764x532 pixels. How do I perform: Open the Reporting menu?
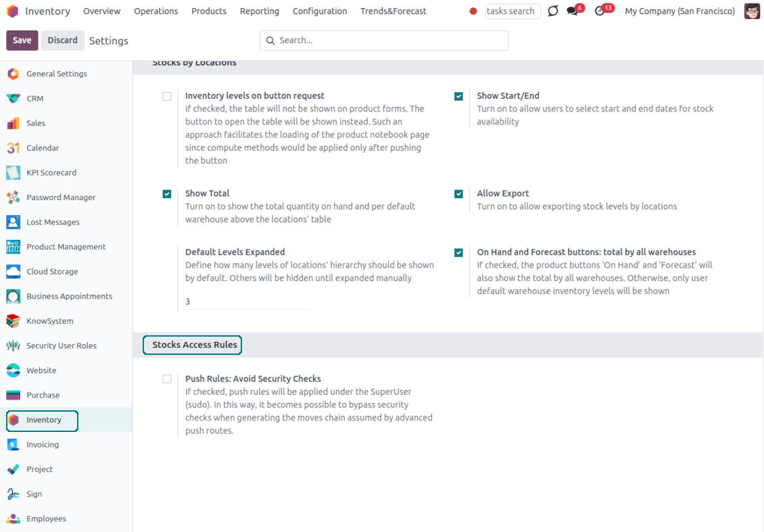coord(259,11)
